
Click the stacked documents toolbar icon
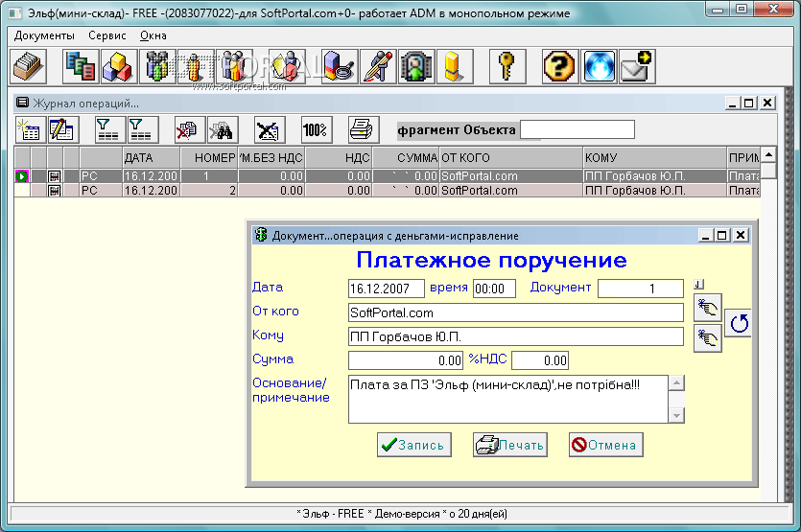tap(81, 66)
